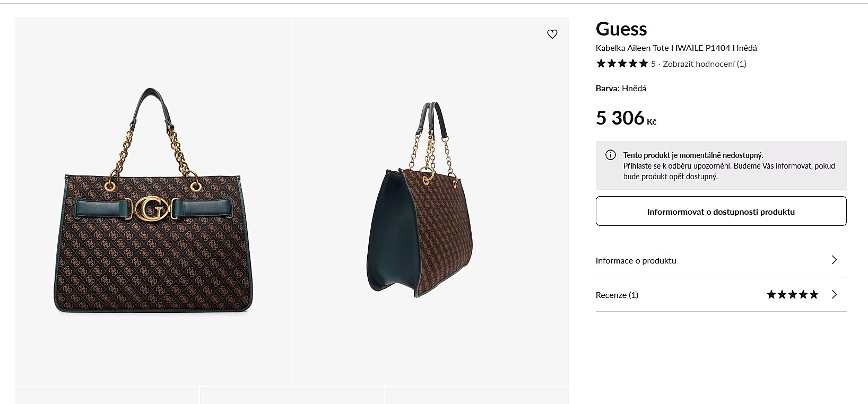
Task: Click the Guess brand heading
Action: tap(621, 29)
